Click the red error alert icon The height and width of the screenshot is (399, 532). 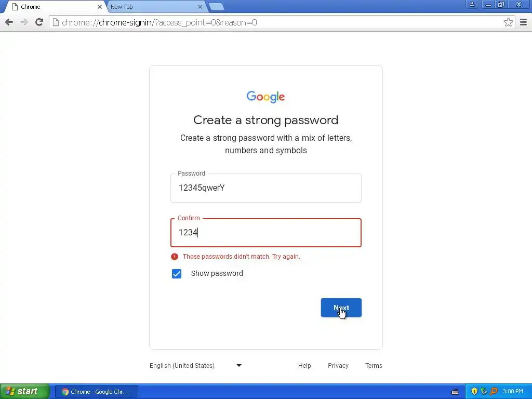(x=175, y=257)
